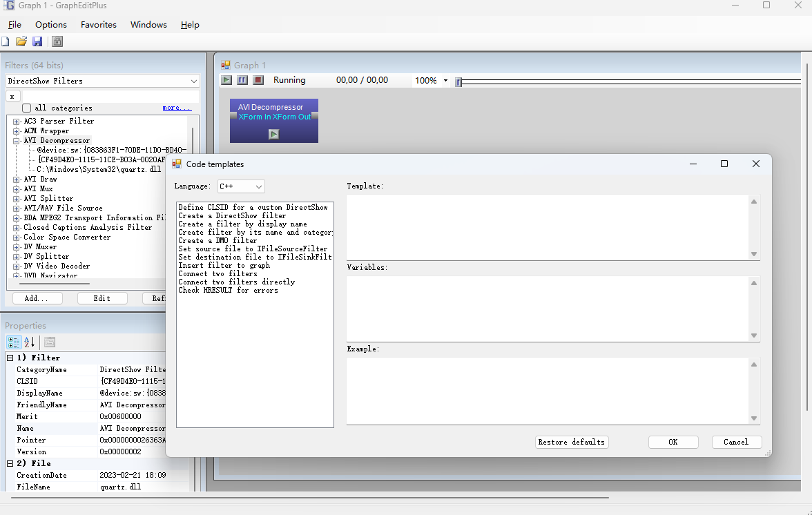
Task: Open the DirectShow Filters category dropdown
Action: (193, 81)
